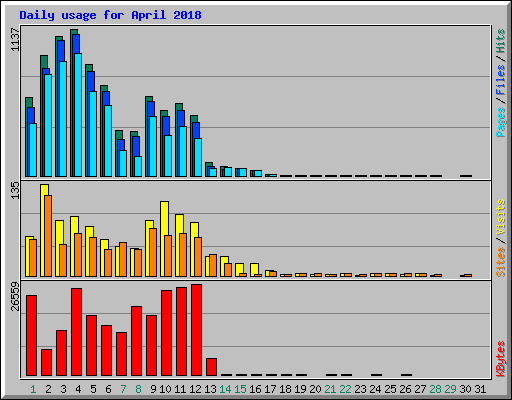512x400 pixels.
Task: Click day 27 label on x-axis
Action: tap(420, 389)
